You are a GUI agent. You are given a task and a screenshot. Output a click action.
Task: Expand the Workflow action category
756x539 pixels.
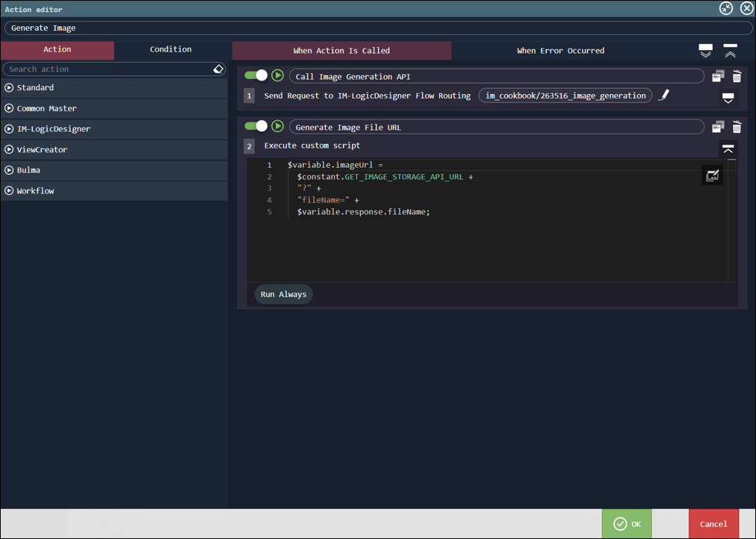click(9, 190)
